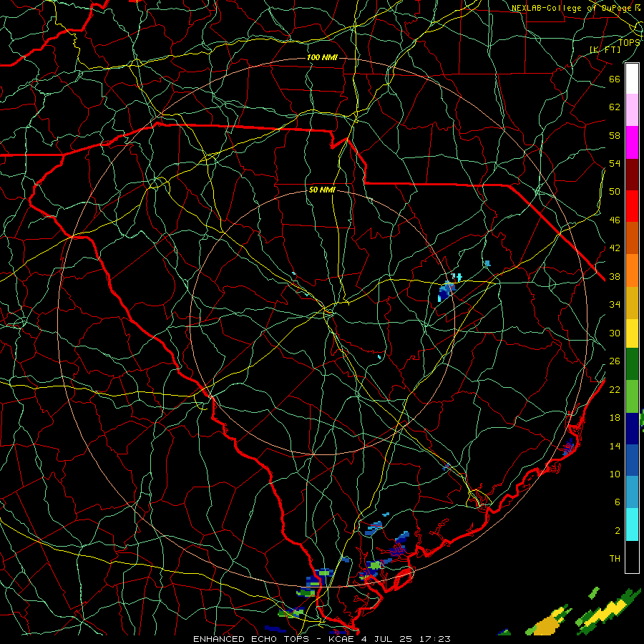Image resolution: width=644 pixels, height=644 pixels.
Task: Click the '[K FT]' legend units label
Action: coord(605,49)
